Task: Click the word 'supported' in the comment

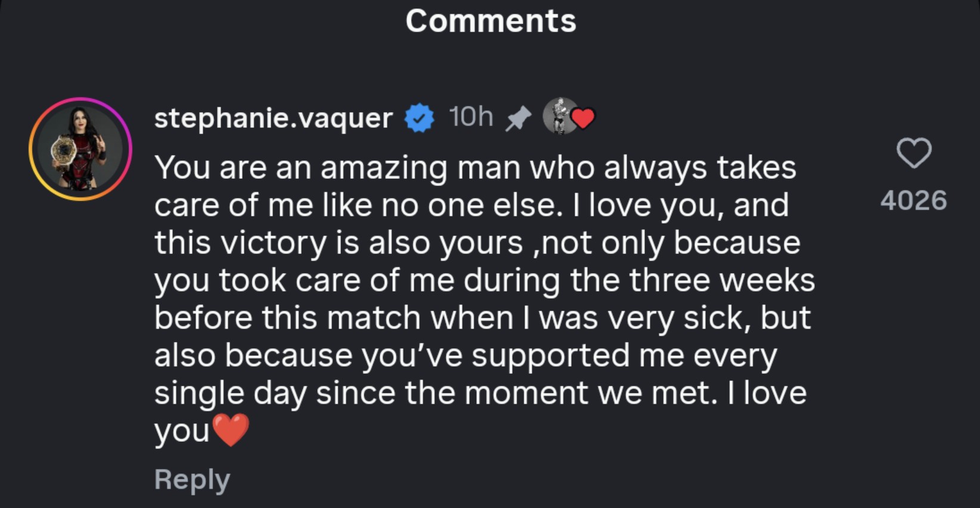Action: [550, 355]
